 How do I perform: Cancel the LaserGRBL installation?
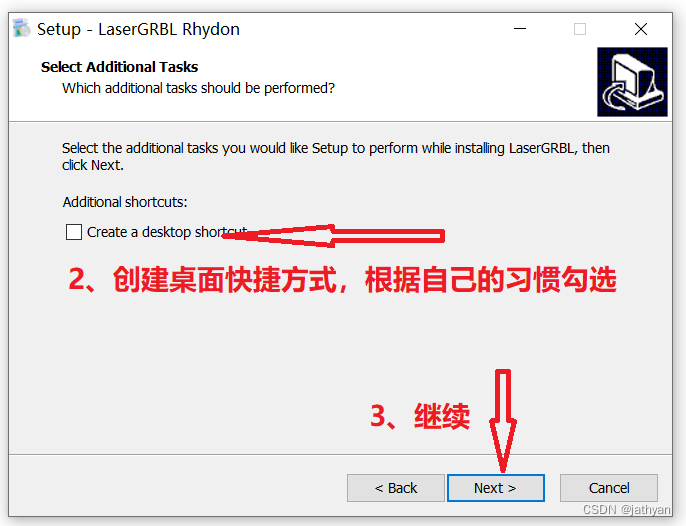tap(609, 488)
